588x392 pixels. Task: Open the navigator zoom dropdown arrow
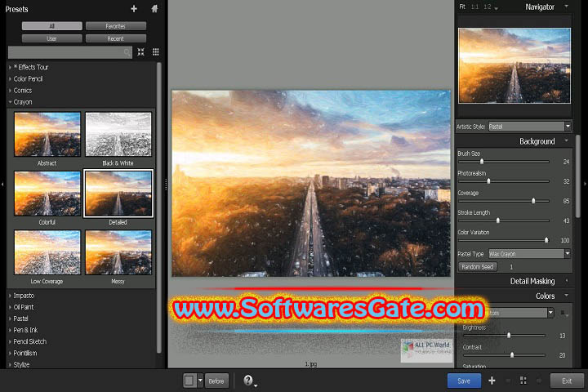tap(497, 8)
